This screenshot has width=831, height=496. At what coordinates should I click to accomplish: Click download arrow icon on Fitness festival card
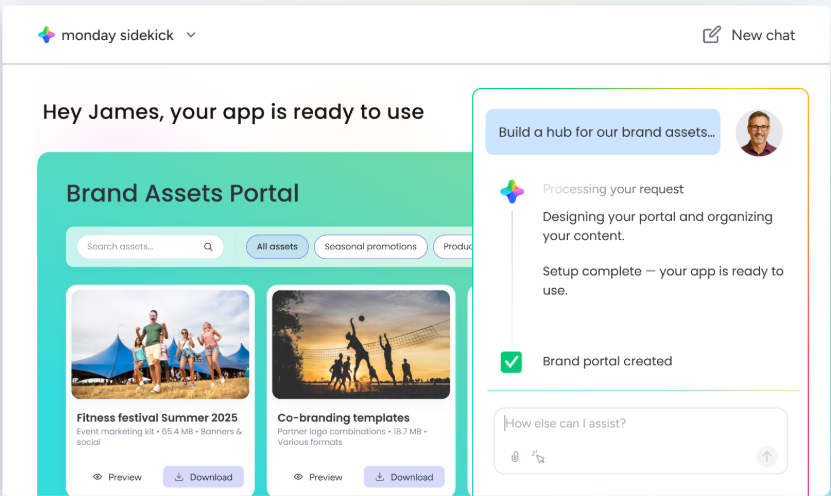click(179, 477)
